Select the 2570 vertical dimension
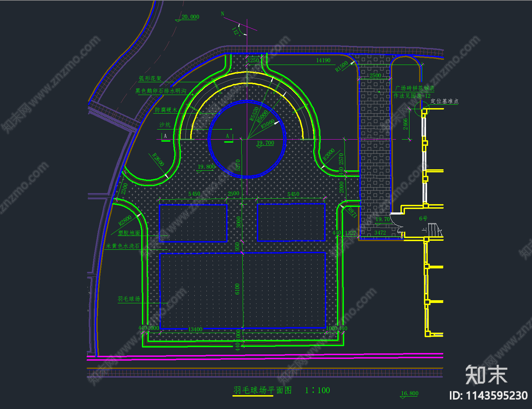 click(341, 159)
